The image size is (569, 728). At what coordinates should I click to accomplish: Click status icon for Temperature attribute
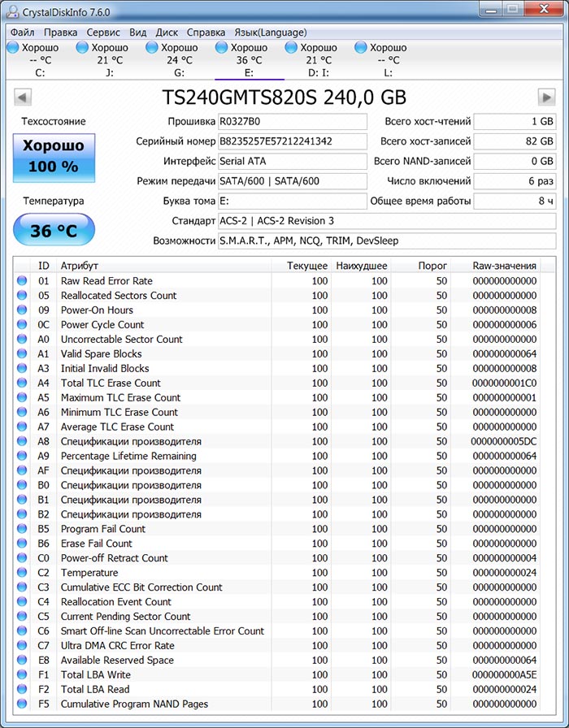(22, 573)
